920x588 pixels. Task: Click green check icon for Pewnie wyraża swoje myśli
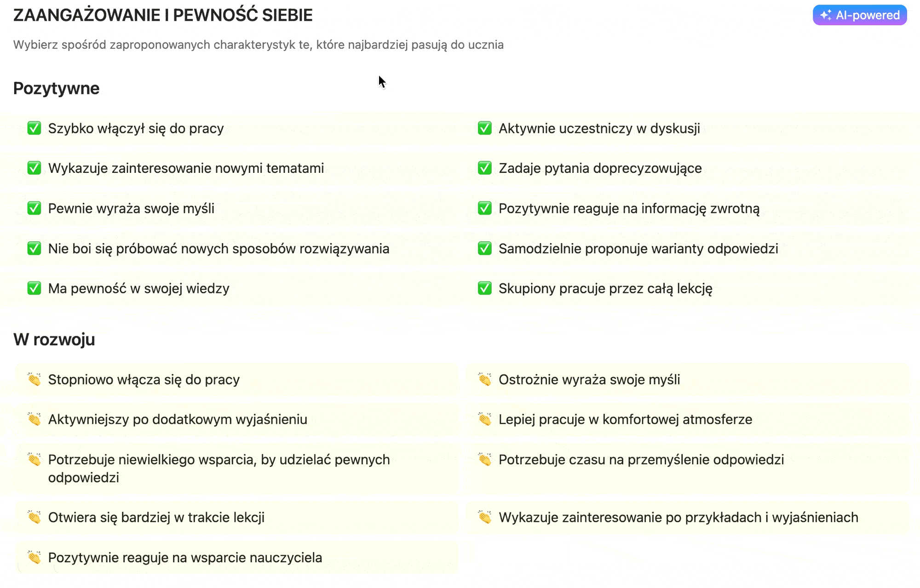[x=34, y=208]
